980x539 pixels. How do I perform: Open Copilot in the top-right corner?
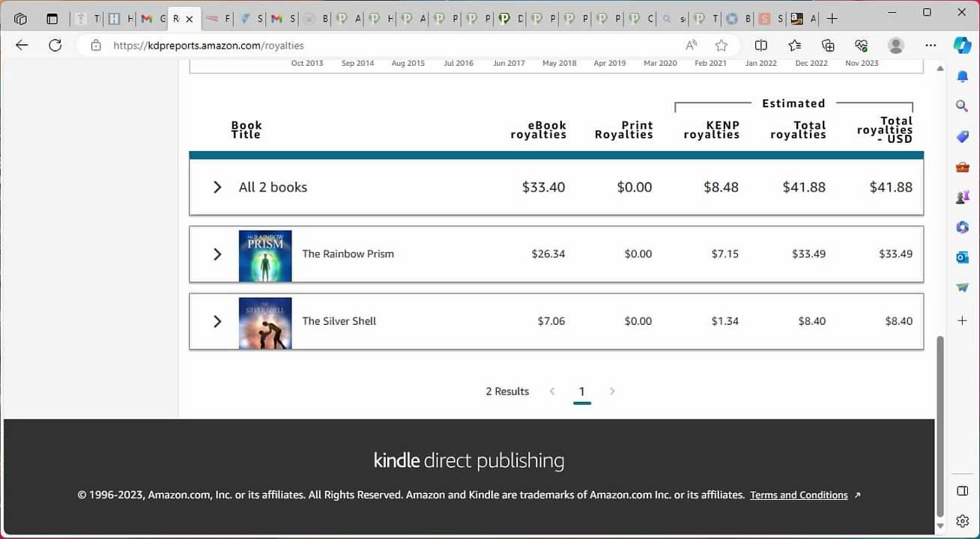click(962, 46)
